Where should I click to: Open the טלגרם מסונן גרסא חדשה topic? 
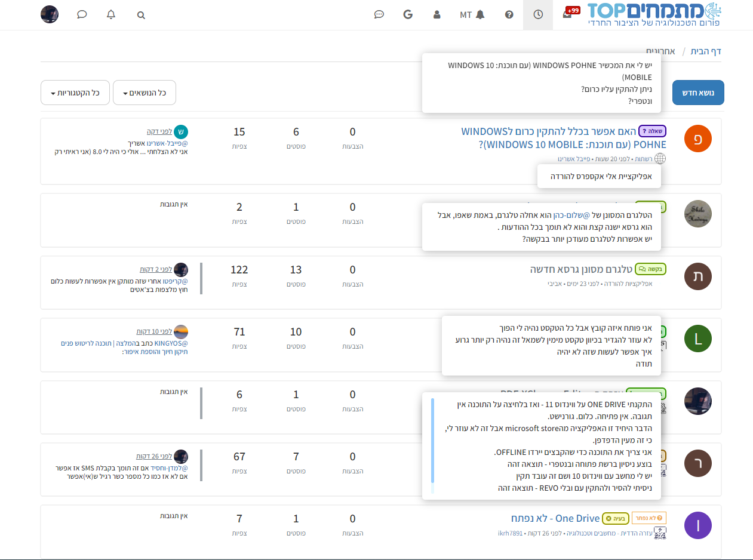click(x=580, y=269)
